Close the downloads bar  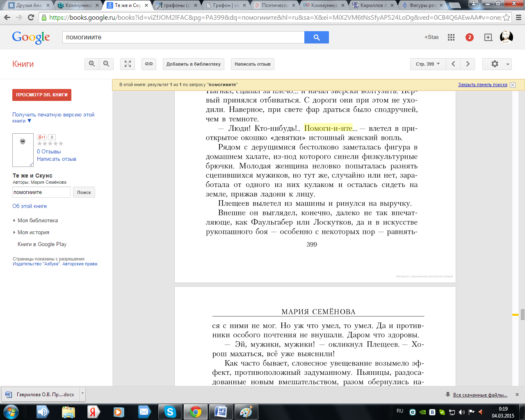click(x=517, y=395)
